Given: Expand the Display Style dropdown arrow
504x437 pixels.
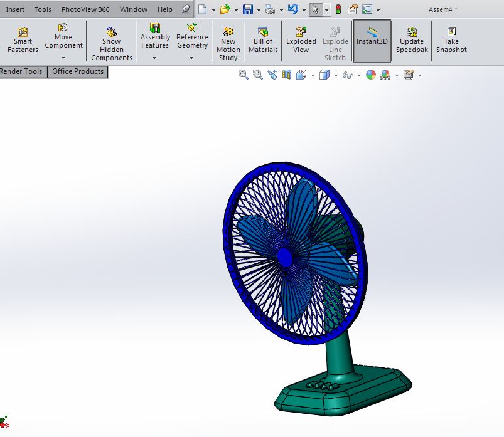Looking at the screenshot, I should pos(336,76).
